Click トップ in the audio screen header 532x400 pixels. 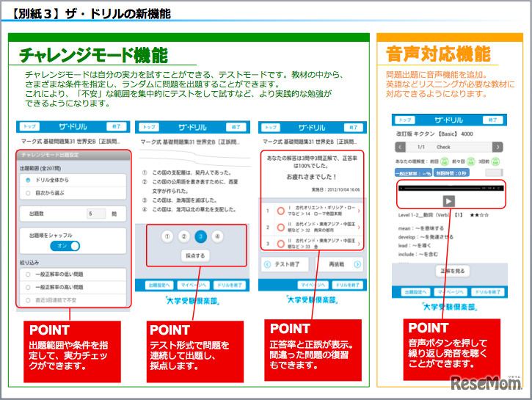405,120
